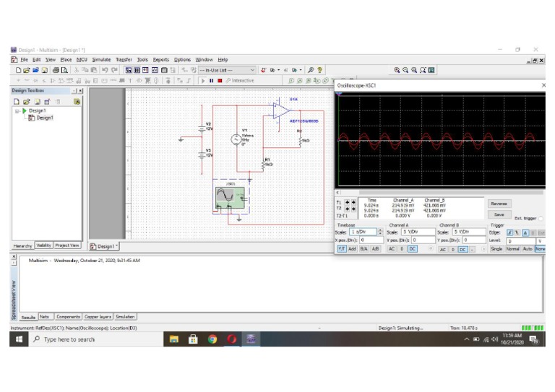Click the help question mark icon
The width and height of the screenshot is (555, 392).
pos(320,70)
